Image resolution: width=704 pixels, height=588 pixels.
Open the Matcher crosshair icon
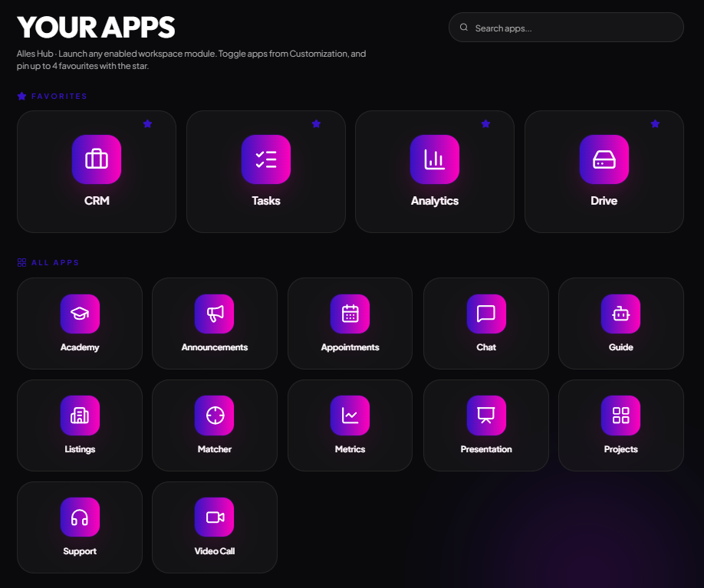[215, 416]
